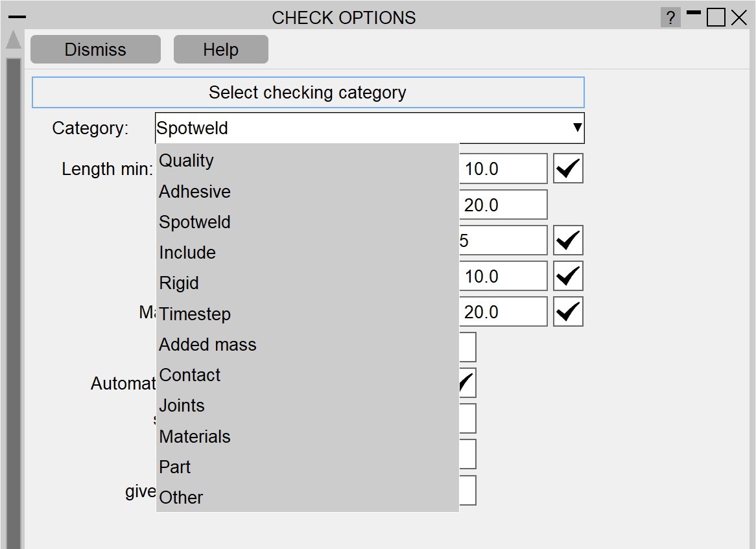Viewport: 756px width, 549px height.
Task: Switch category to Other
Action: 307,497
